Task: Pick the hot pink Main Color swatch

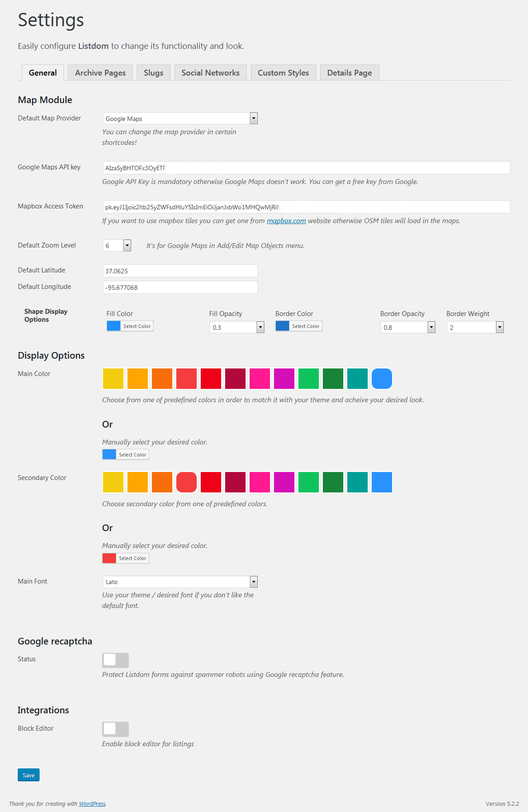Action: [260, 379]
